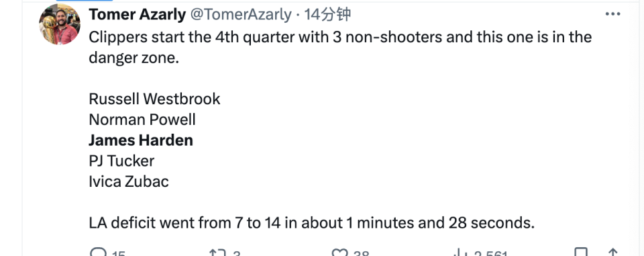Click the retweet arrows icon
The height and width of the screenshot is (256, 644).
(x=216, y=253)
